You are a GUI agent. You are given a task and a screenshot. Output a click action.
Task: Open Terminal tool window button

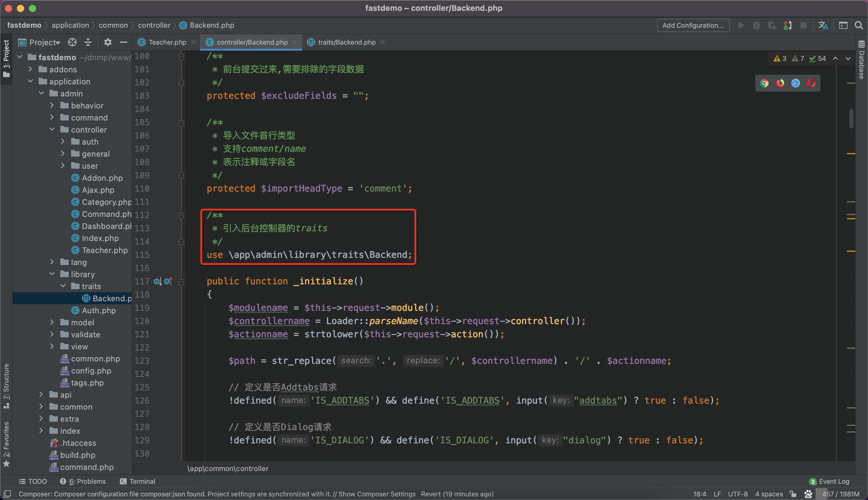pos(137,481)
